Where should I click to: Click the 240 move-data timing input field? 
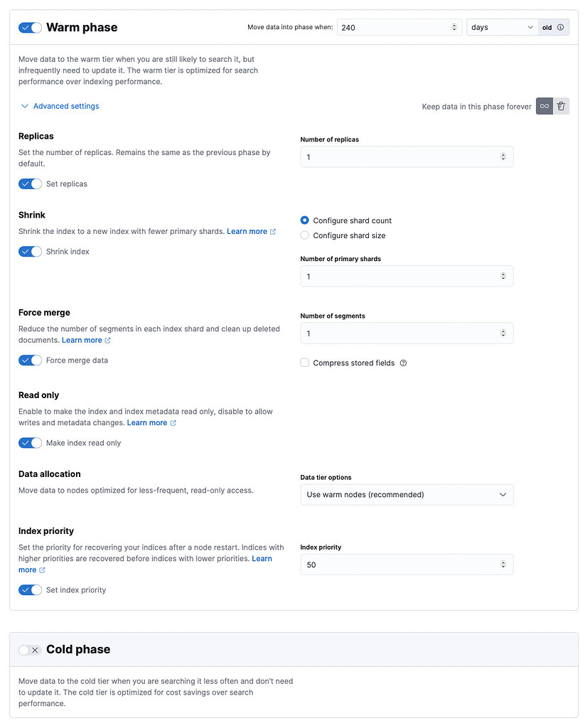391,26
